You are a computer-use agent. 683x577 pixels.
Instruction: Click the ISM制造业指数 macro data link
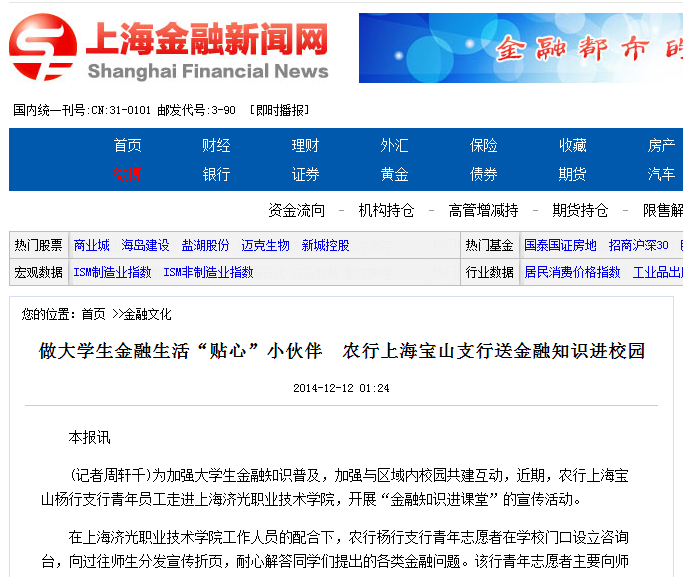112,272
